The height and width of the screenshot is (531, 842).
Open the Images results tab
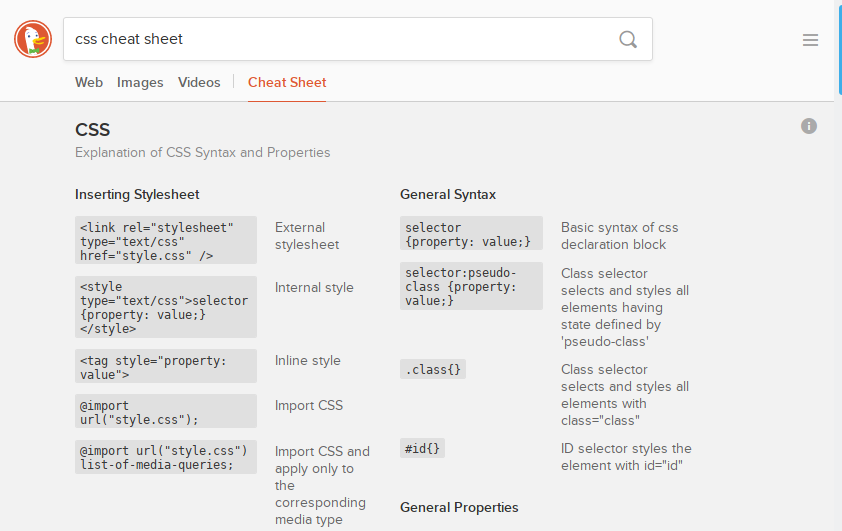click(140, 82)
